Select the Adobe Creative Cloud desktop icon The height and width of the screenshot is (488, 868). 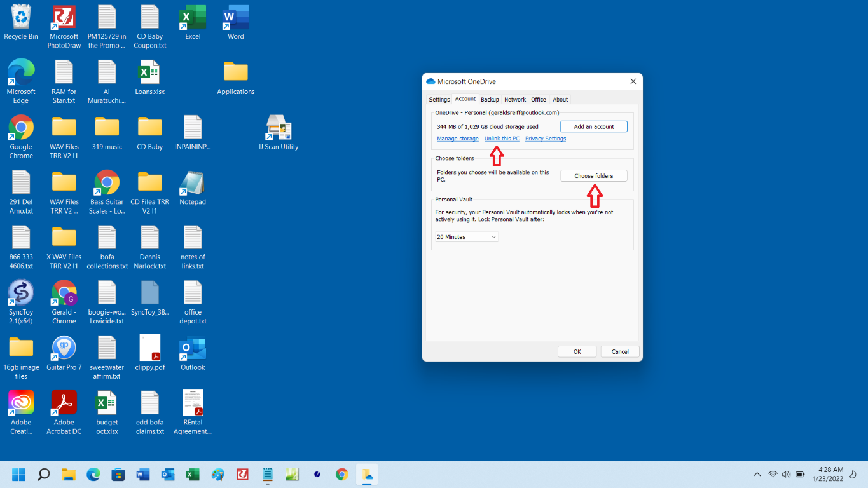(x=21, y=413)
